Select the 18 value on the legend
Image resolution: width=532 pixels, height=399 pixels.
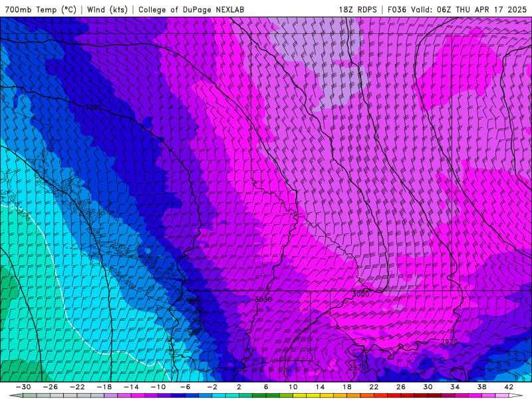(x=347, y=387)
